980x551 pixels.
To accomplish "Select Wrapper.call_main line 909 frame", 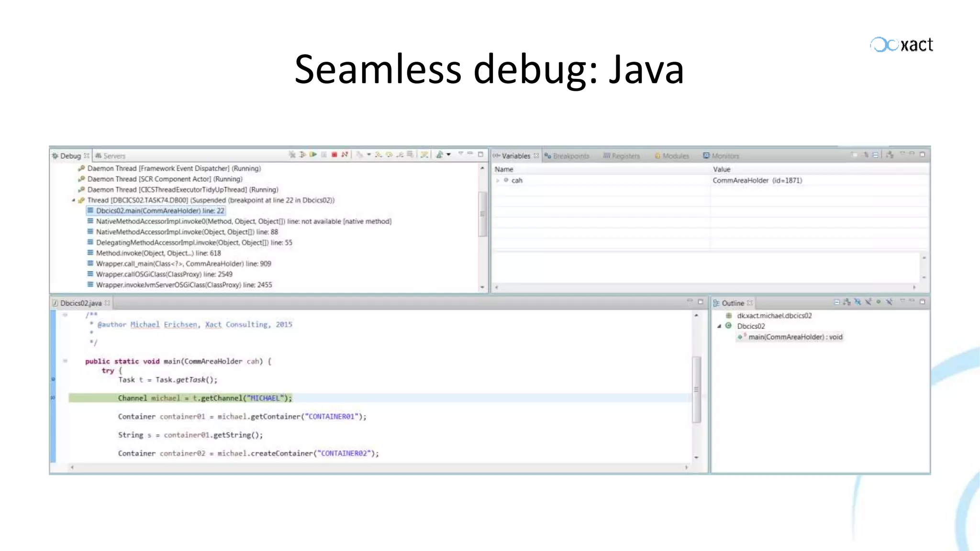I will (179, 264).
